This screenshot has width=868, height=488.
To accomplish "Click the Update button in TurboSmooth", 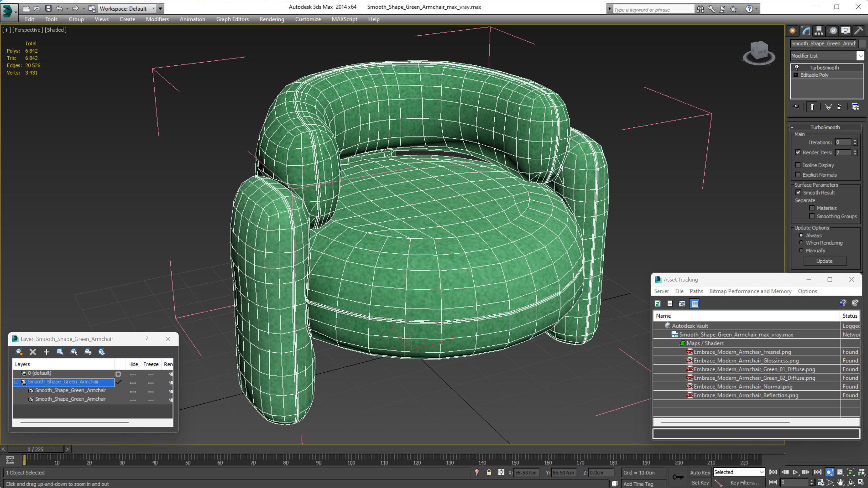I will coord(824,261).
